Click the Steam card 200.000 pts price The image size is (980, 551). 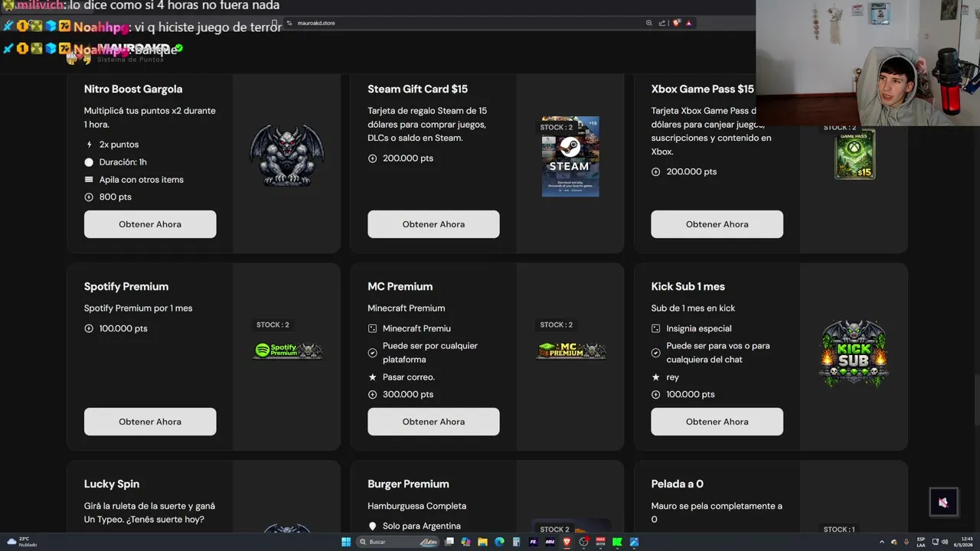click(x=400, y=158)
